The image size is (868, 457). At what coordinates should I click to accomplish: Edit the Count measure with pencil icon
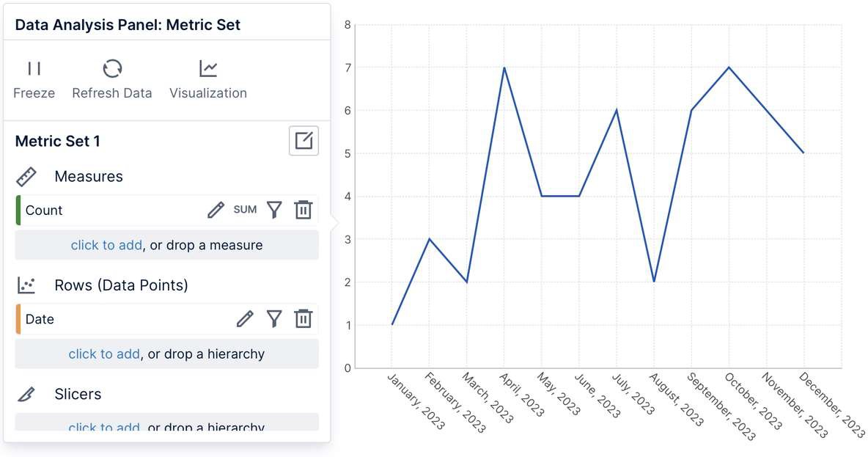(x=216, y=211)
